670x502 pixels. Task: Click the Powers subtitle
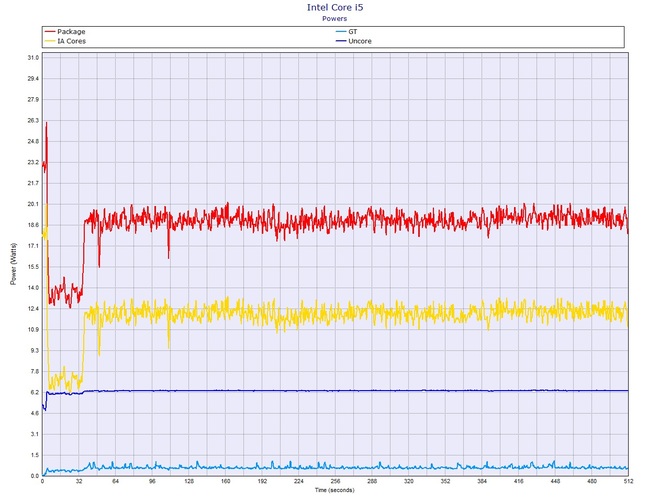click(x=335, y=18)
